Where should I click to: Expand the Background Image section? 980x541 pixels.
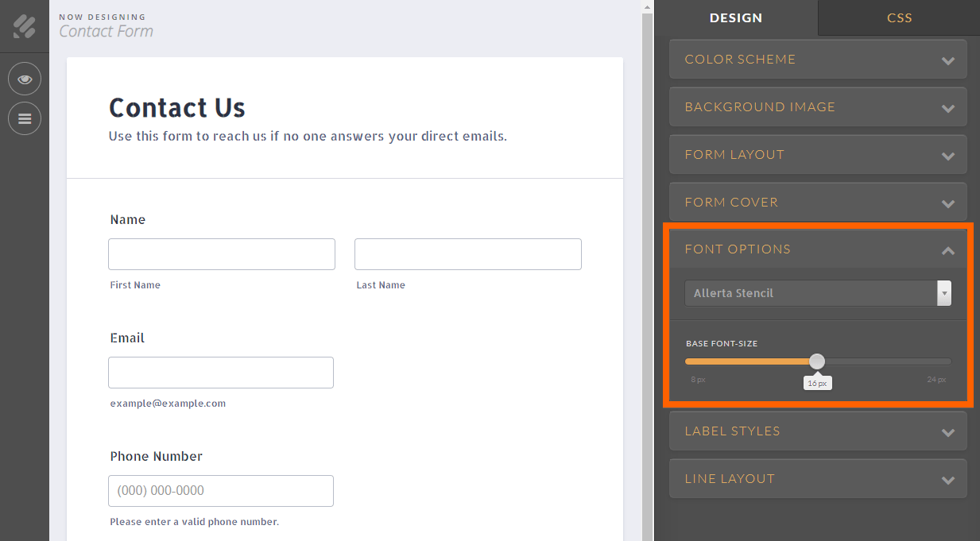click(x=818, y=107)
